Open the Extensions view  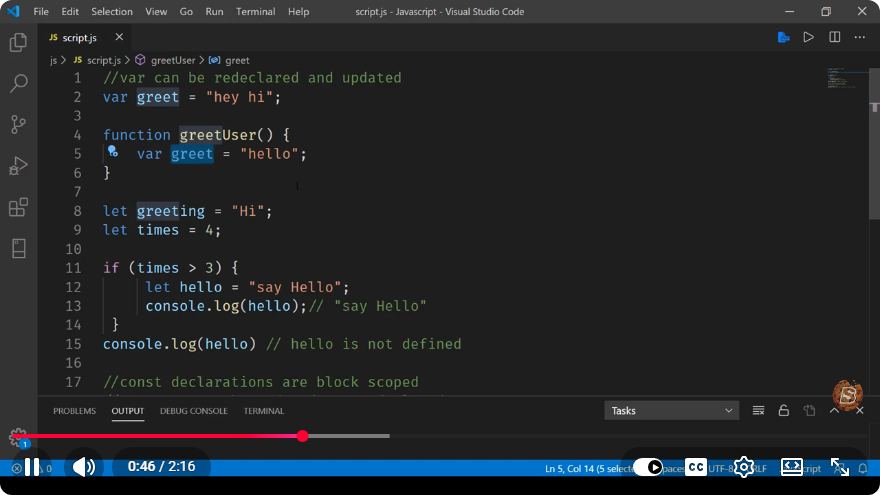(18, 207)
